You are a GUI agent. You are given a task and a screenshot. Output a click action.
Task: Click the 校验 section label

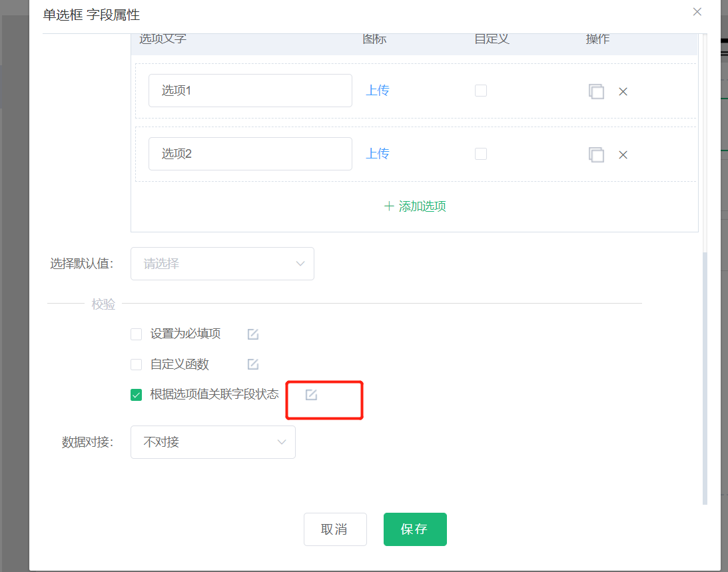click(x=103, y=304)
